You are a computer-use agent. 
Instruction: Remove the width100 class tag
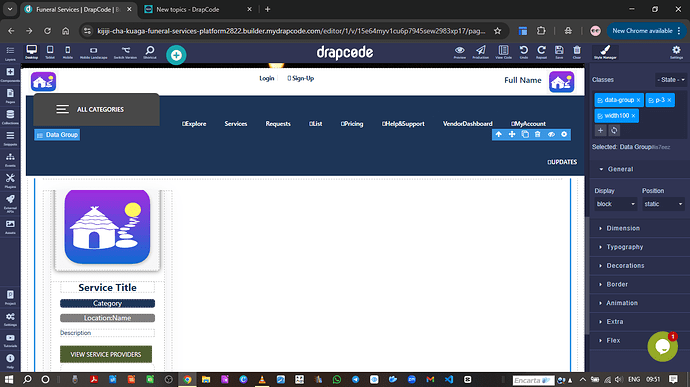coord(633,116)
